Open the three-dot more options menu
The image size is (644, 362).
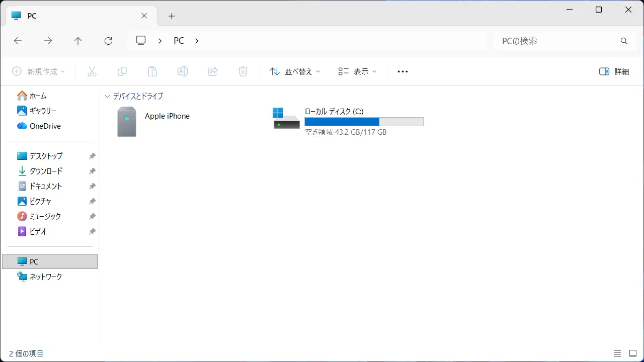[403, 71]
